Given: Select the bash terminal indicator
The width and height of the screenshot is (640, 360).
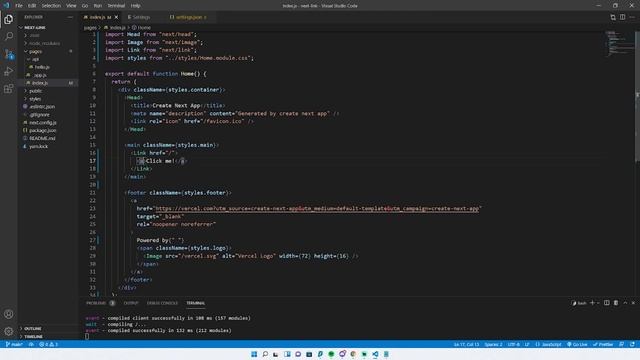Looking at the screenshot, I should coord(579,303).
